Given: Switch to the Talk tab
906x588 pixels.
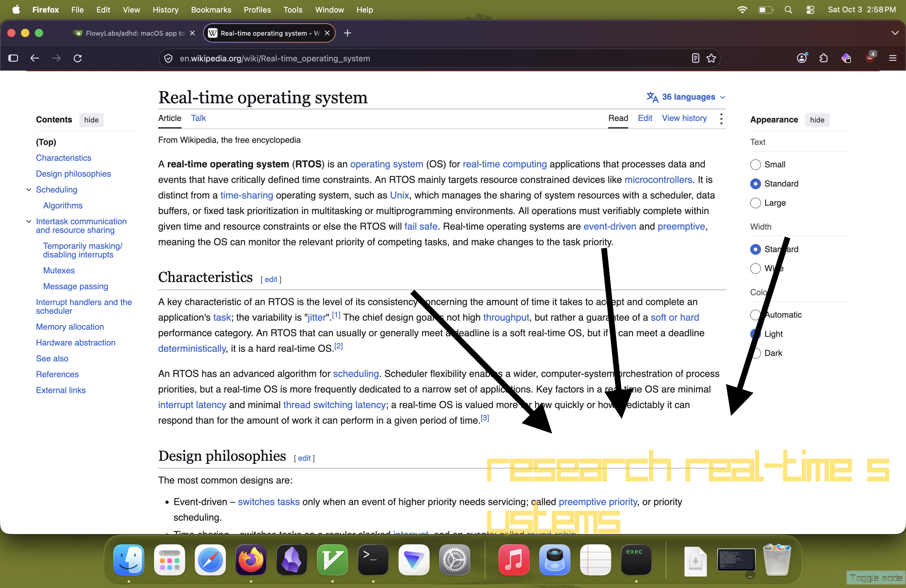Looking at the screenshot, I should pos(198,118).
